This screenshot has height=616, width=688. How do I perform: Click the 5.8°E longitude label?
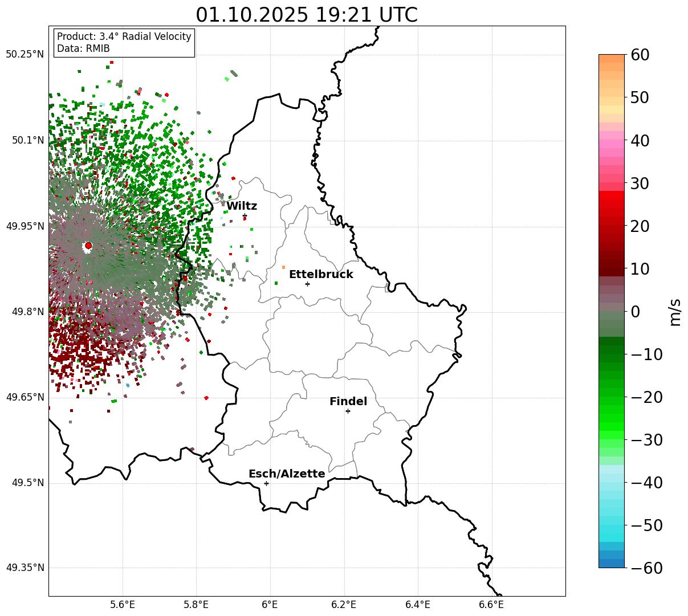pos(196,605)
